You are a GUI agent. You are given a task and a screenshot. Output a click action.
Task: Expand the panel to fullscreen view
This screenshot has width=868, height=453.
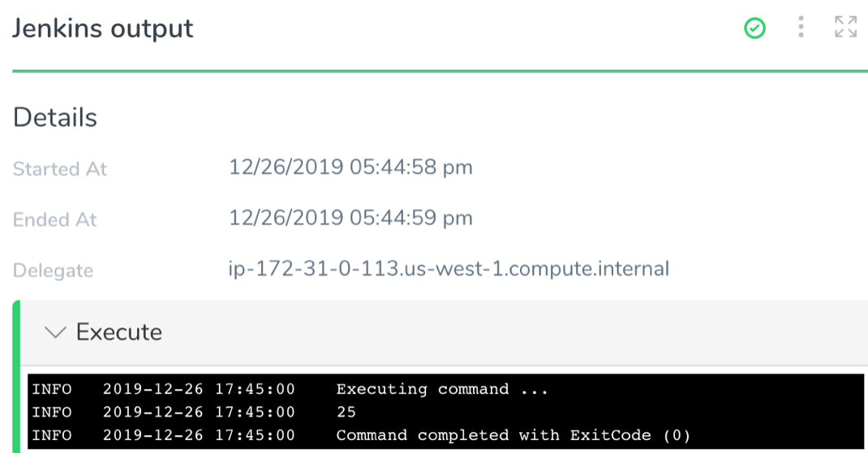pyautogui.click(x=846, y=27)
